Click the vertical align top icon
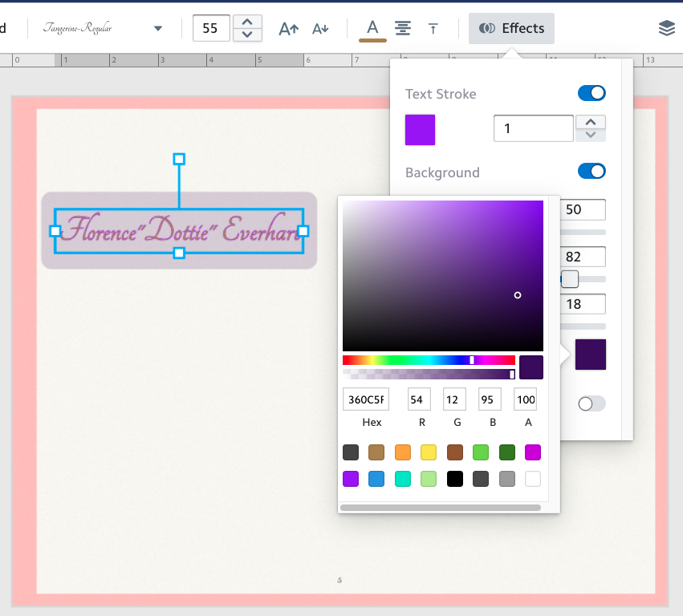 (433, 29)
